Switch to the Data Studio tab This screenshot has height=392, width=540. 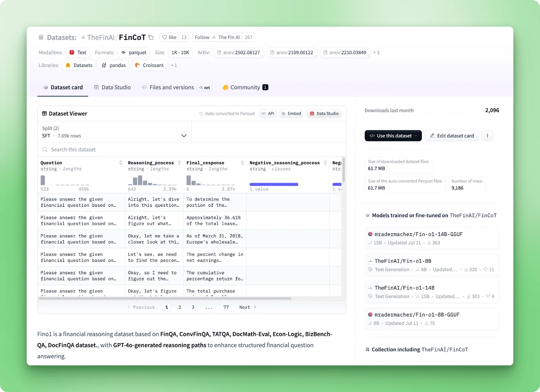(x=112, y=87)
